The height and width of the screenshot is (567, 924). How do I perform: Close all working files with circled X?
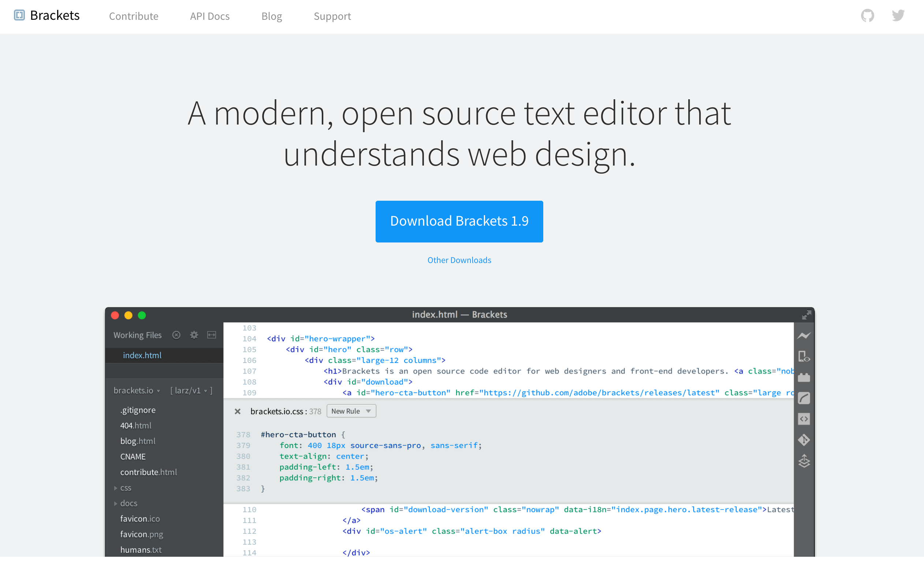pyautogui.click(x=176, y=335)
